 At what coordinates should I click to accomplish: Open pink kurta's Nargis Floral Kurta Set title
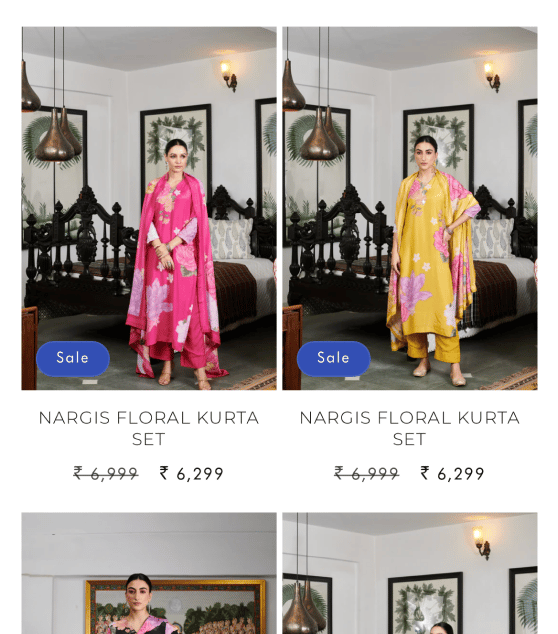tap(149, 429)
